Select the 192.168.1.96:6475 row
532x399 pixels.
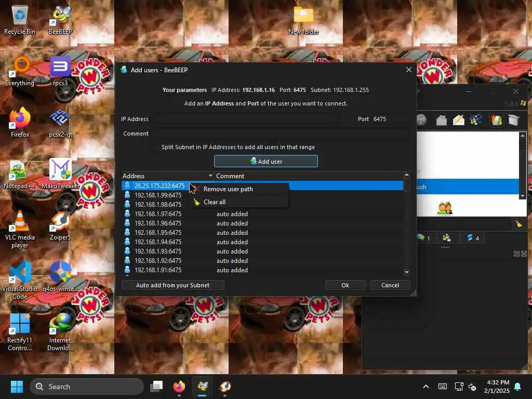click(262, 223)
